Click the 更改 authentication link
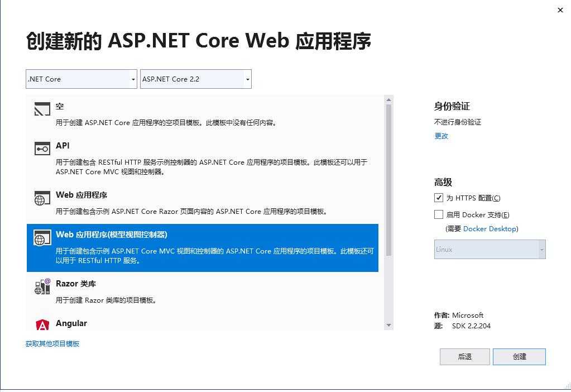This screenshot has height=392, width=571. pos(441,136)
